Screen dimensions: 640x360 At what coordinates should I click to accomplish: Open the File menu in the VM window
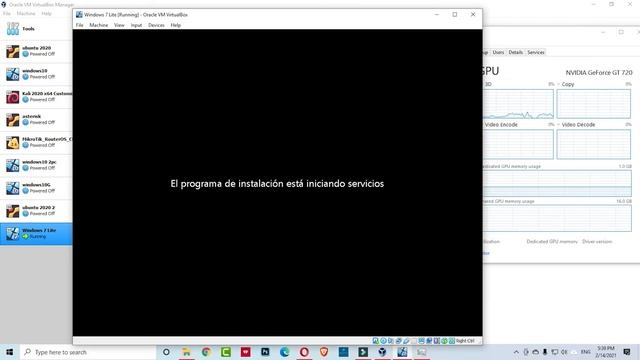click(x=80, y=25)
